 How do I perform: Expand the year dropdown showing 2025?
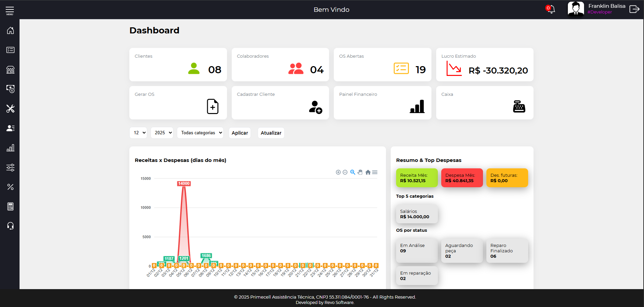point(162,133)
